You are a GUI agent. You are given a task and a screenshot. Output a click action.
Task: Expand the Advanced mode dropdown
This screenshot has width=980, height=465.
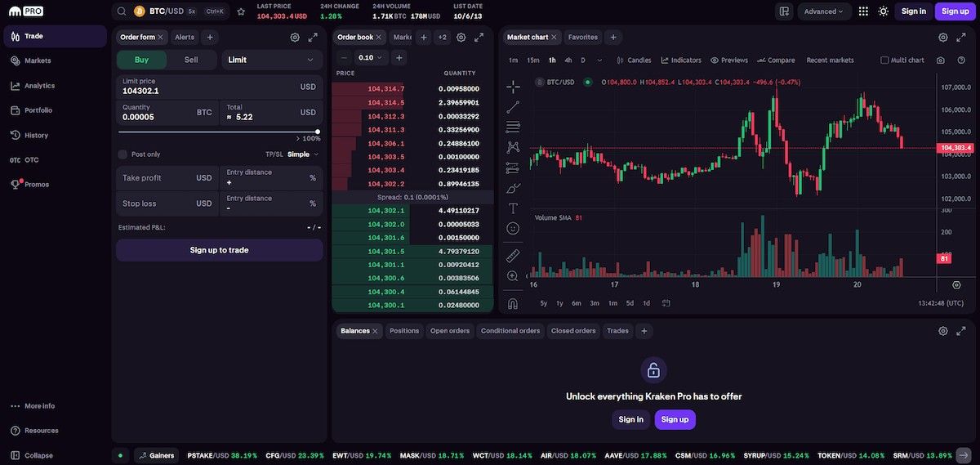click(x=824, y=11)
